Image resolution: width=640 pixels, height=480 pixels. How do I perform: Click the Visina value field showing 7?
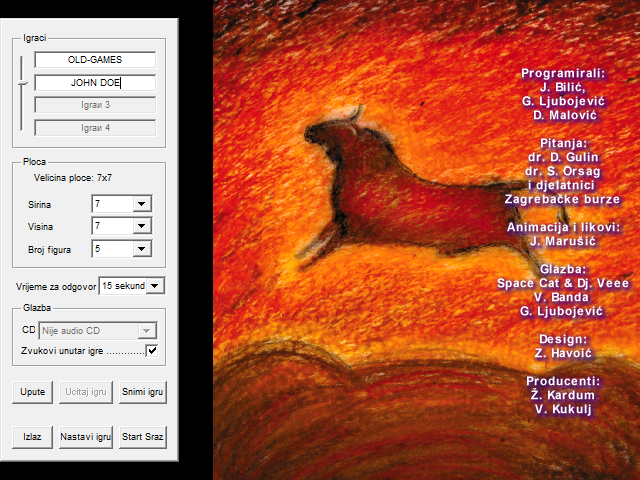(x=113, y=226)
